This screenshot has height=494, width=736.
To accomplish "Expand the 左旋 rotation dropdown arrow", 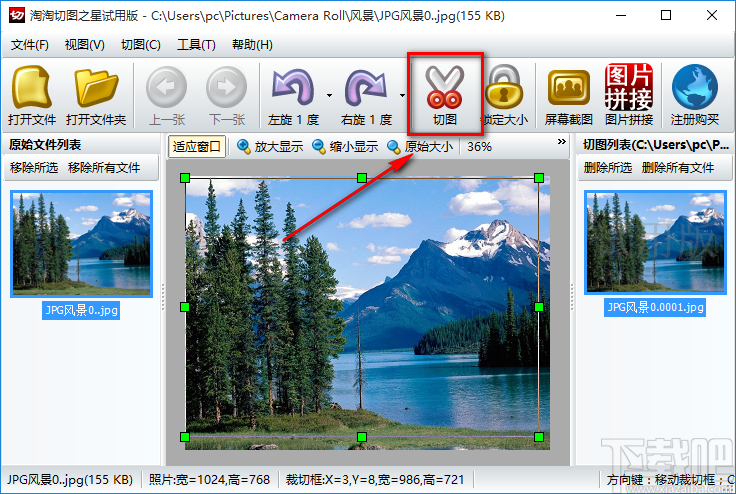I will pos(330,95).
